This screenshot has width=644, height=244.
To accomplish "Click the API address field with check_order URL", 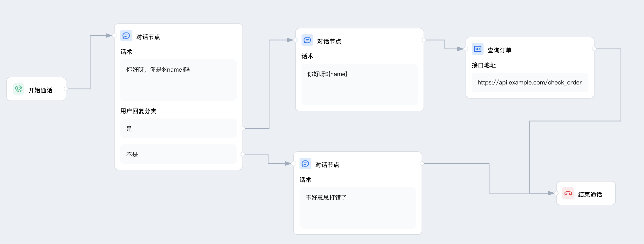I will (529, 82).
